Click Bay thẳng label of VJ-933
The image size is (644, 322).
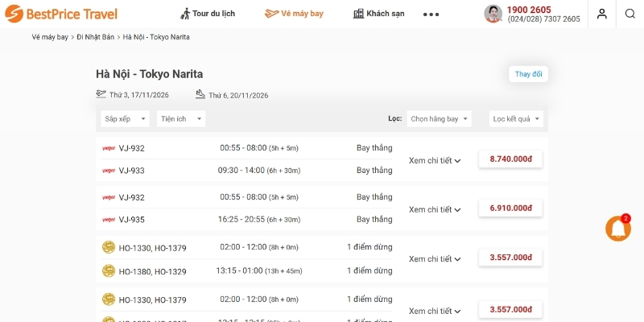pos(374,170)
